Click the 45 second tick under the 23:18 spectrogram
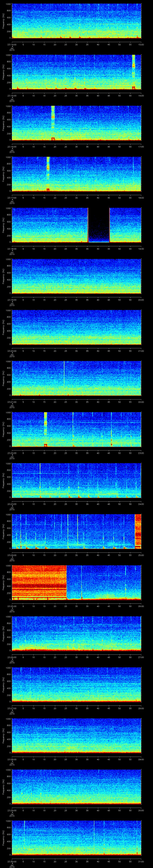153x868 pixels. [109, 249]
